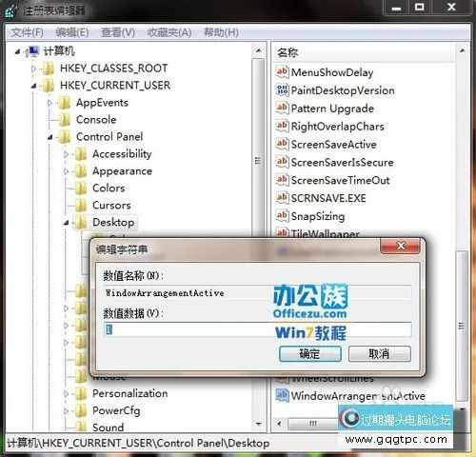The width and height of the screenshot is (476, 457).
Task: Click the PowerCfg folder icon
Action: point(81,411)
